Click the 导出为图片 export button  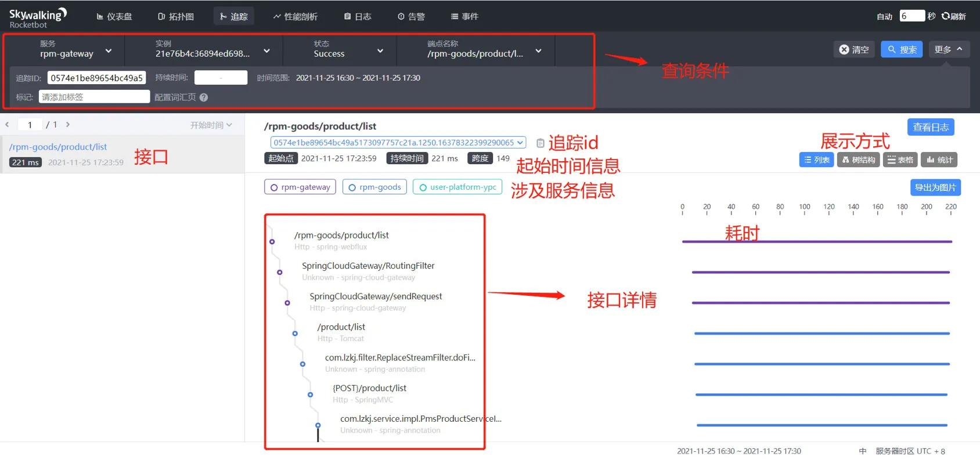tap(935, 187)
